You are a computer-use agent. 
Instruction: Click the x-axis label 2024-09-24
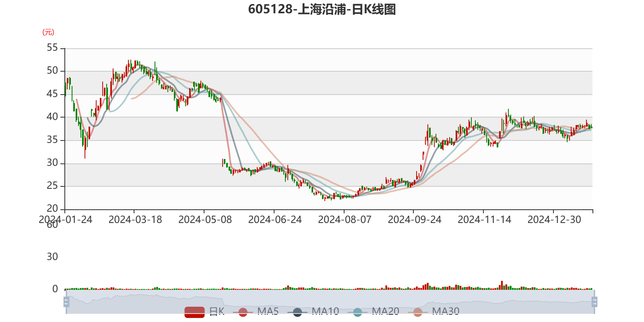pyautogui.click(x=415, y=220)
